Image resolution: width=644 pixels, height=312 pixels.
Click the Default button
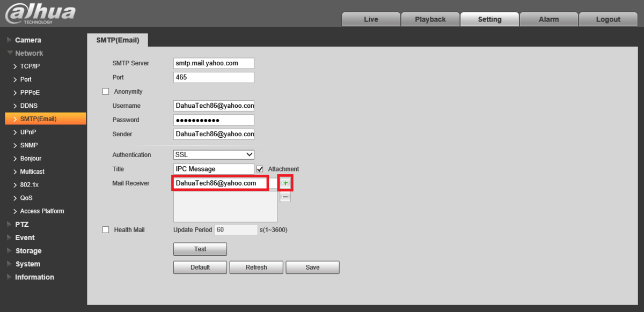[200, 268]
